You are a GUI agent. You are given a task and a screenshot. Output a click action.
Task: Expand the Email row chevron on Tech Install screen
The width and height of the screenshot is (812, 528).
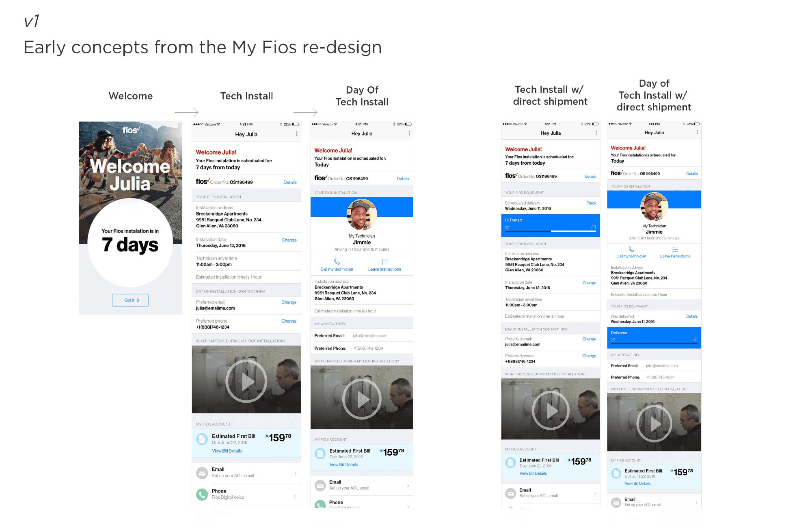pyautogui.click(x=295, y=473)
